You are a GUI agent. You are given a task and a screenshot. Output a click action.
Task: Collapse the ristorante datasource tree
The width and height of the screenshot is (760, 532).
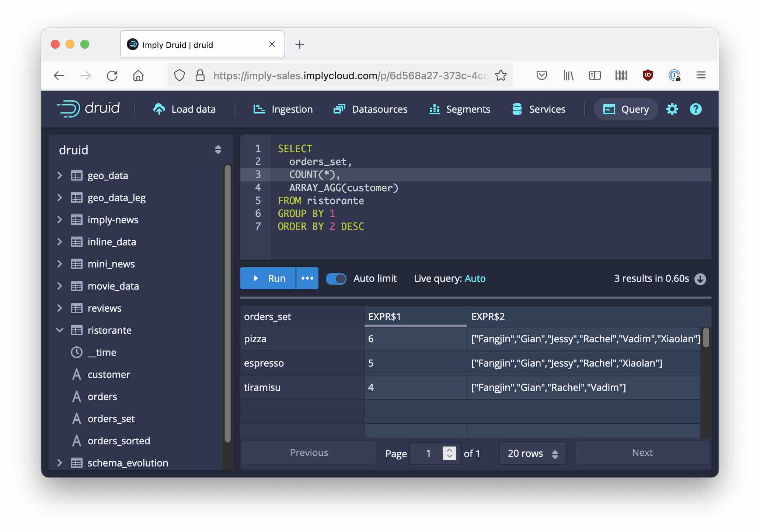tap(60, 330)
